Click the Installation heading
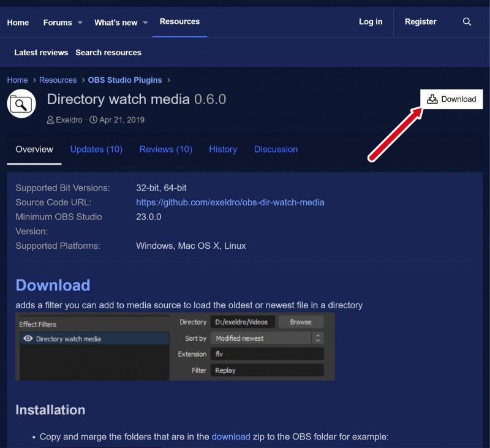Image resolution: width=490 pixels, height=448 pixels. 50,410
